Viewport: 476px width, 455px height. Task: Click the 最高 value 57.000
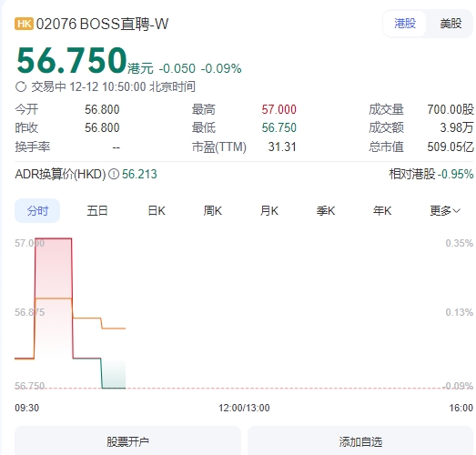279,109
